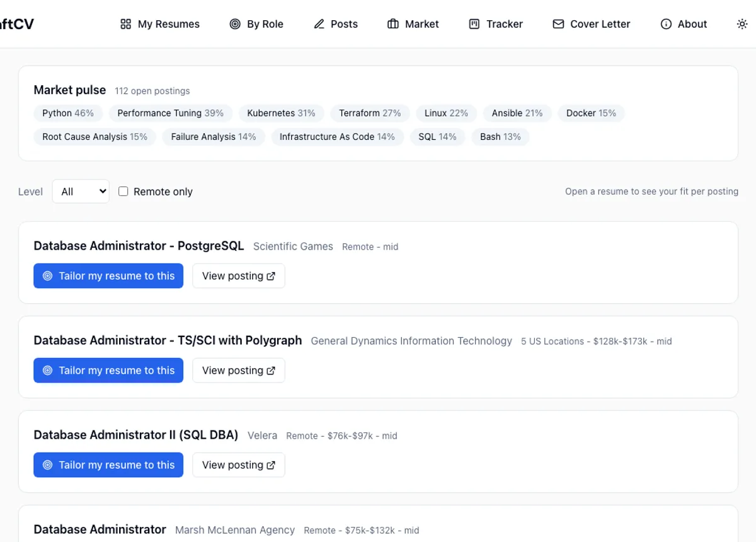The height and width of the screenshot is (542, 756).
Task: Go to the By Role section
Action: pos(256,24)
